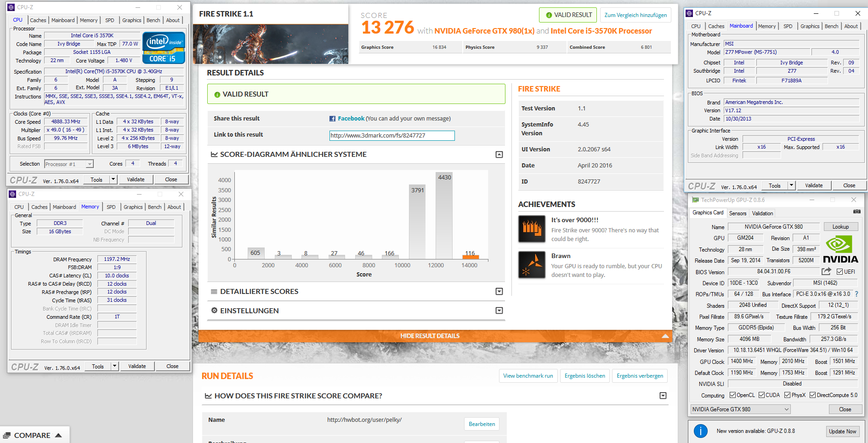
Task: Click the BIOS export arrow icon in GPU-Z
Action: [826, 271]
